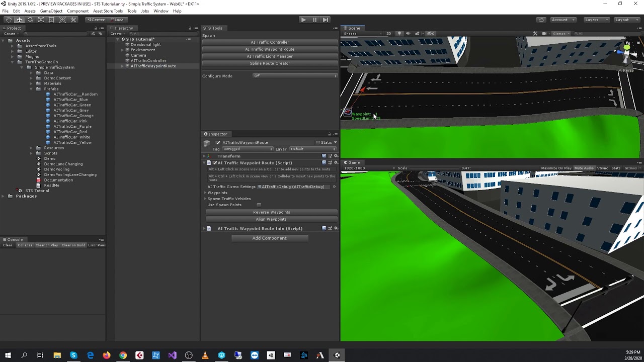Select the Rect Transform tool

pos(51,20)
